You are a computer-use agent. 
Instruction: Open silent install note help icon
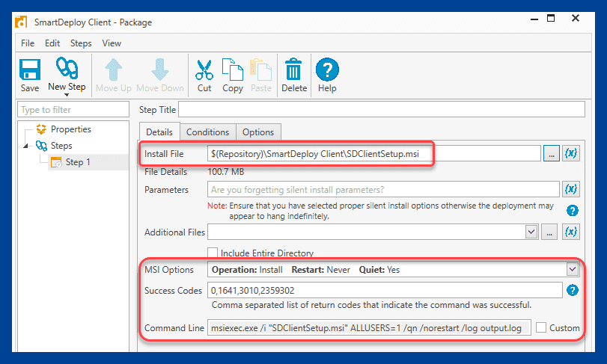pos(573,211)
